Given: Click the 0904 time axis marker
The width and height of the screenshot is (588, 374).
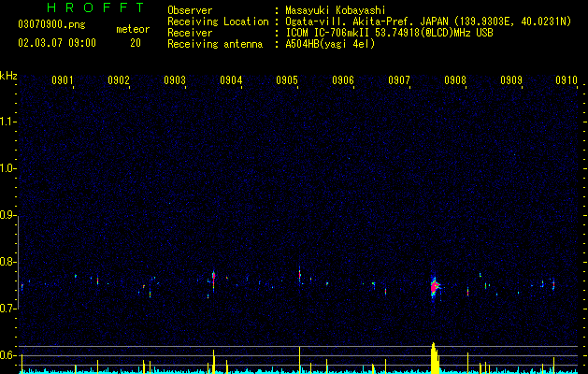Looking at the screenshot, I should pos(231,79).
